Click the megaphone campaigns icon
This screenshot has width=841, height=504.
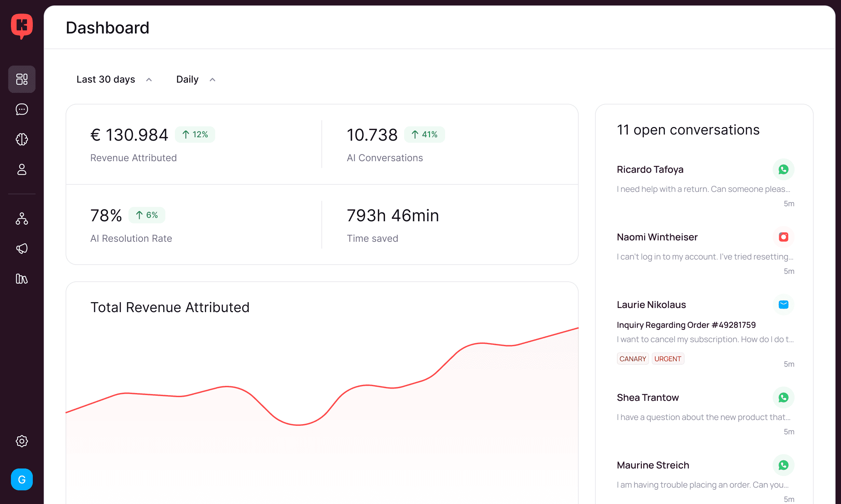(x=22, y=249)
